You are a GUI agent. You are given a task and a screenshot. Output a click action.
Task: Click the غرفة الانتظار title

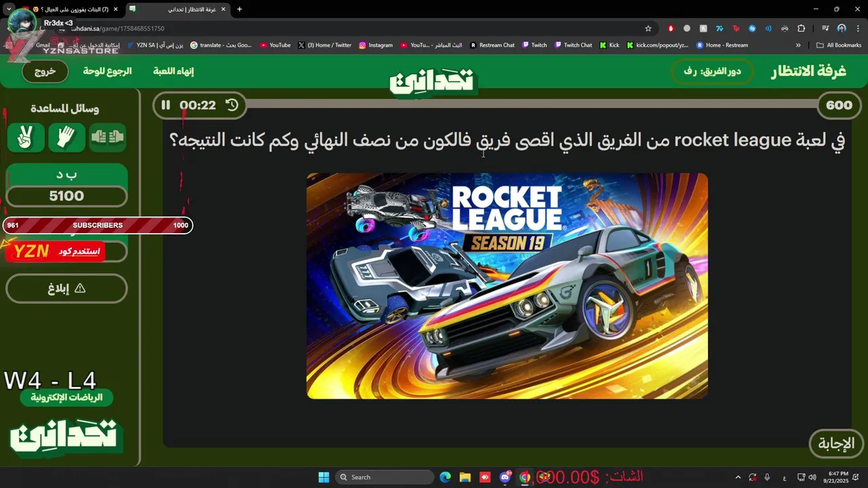[808, 71]
